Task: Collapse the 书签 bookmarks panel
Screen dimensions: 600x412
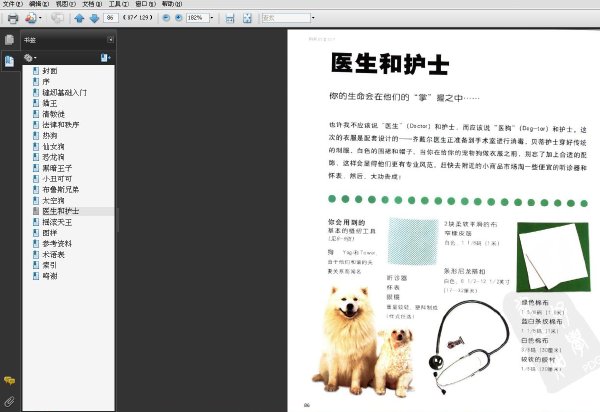Action: (110, 39)
